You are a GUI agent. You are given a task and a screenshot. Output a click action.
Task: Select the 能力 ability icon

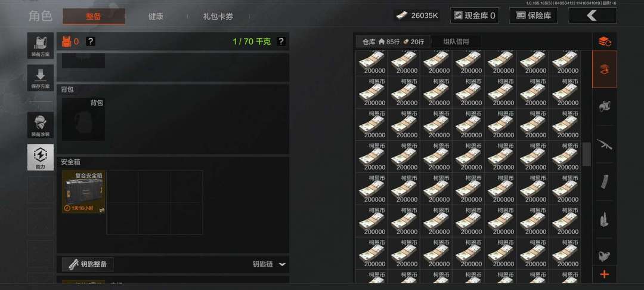41,158
